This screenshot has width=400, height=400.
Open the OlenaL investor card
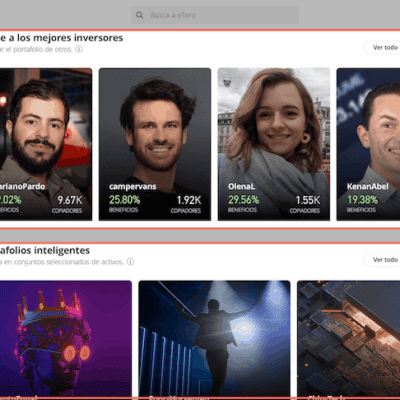(x=274, y=144)
